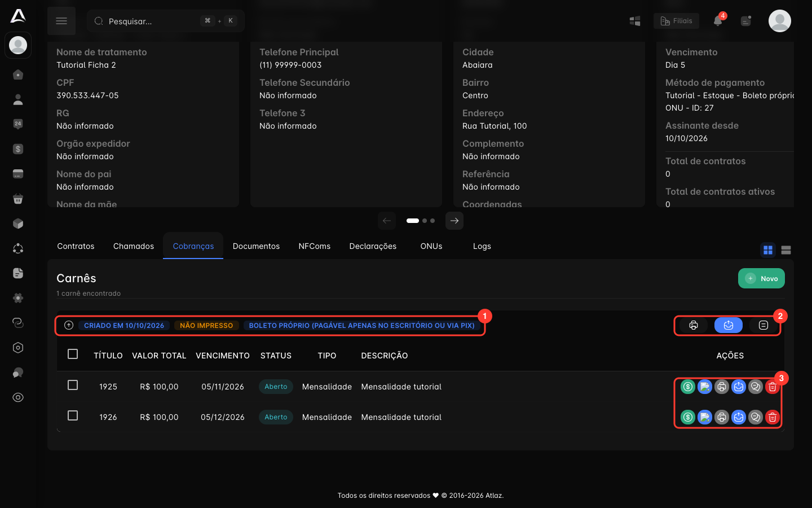Open the dollar finance icon in the sidebar

18,149
